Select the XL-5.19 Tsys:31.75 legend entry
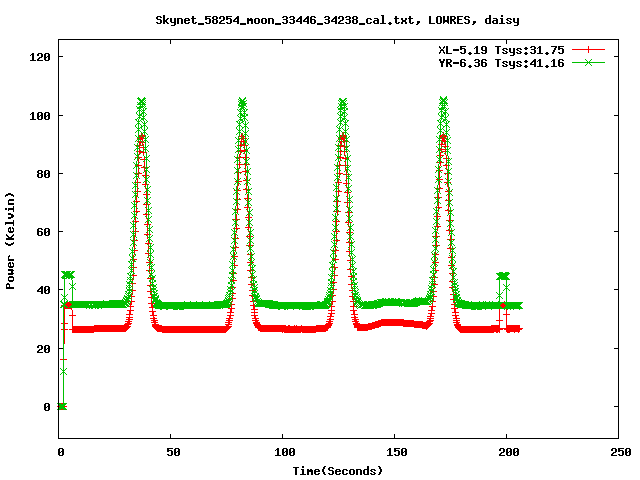 click(501, 50)
